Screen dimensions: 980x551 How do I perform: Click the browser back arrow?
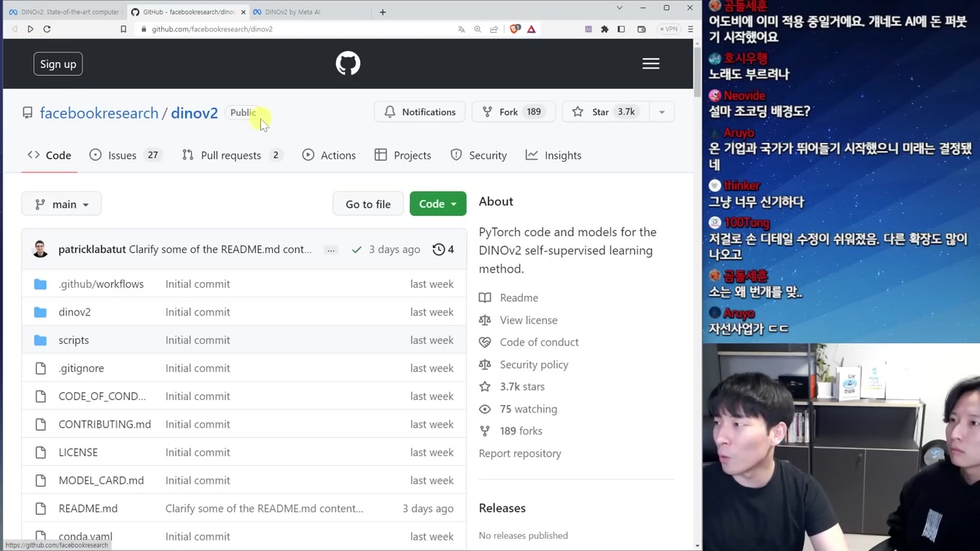point(15,29)
